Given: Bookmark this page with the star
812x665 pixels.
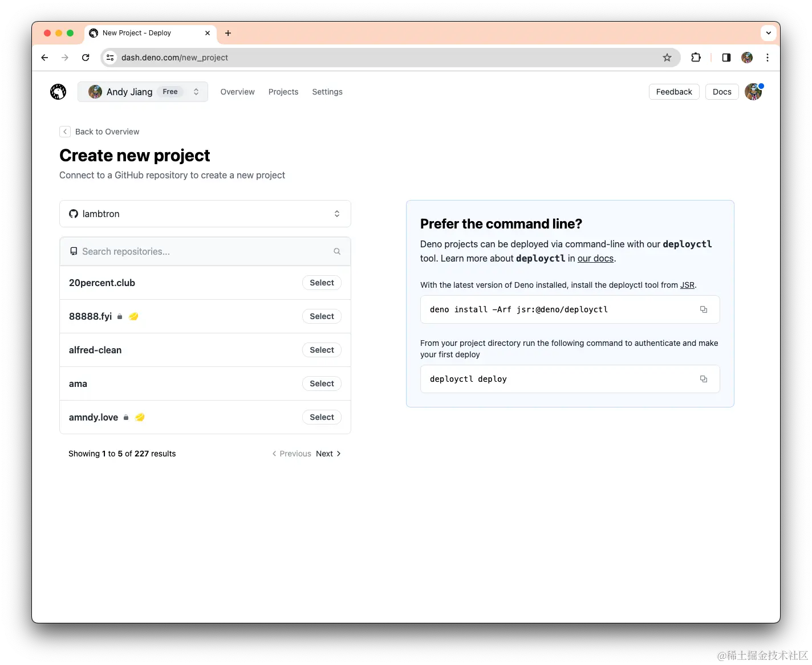Looking at the screenshot, I should [667, 58].
